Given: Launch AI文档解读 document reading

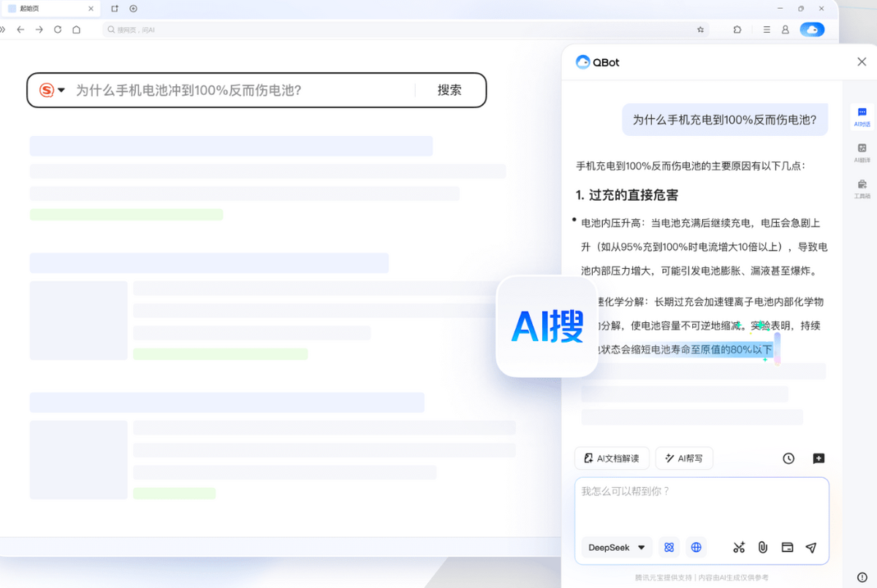Looking at the screenshot, I should point(612,458).
